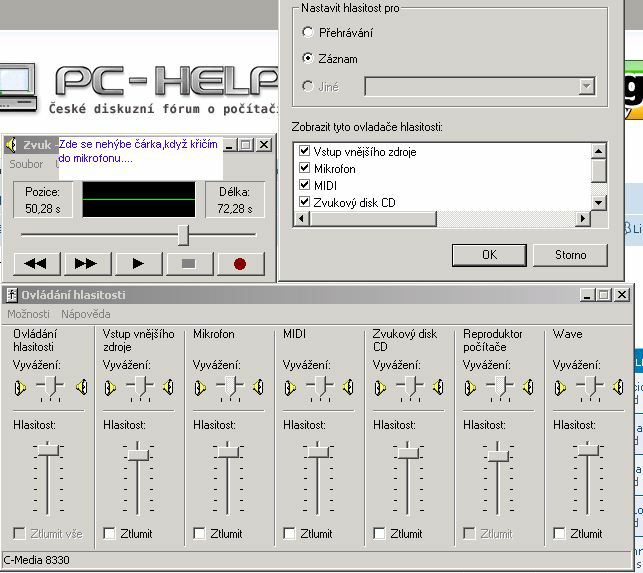Click the right speaker icon under MIDI balance
Screen dimensions: 643x573
click(x=348, y=387)
